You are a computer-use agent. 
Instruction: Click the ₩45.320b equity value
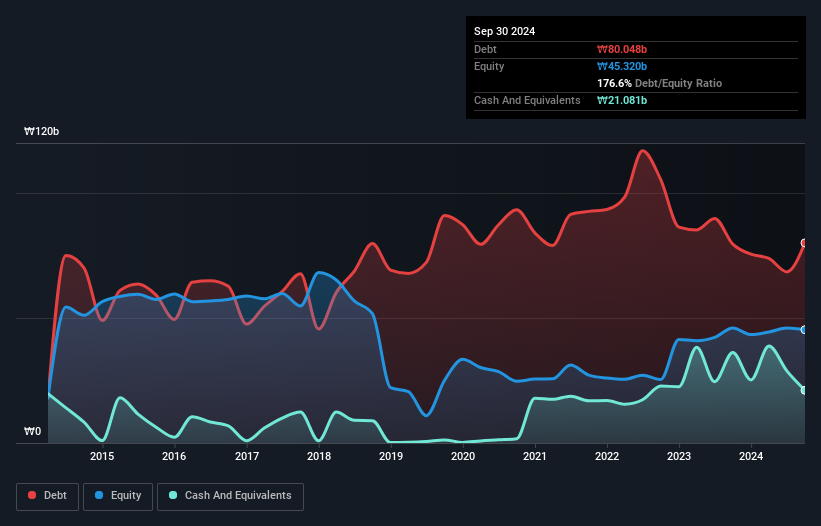pyautogui.click(x=622, y=66)
